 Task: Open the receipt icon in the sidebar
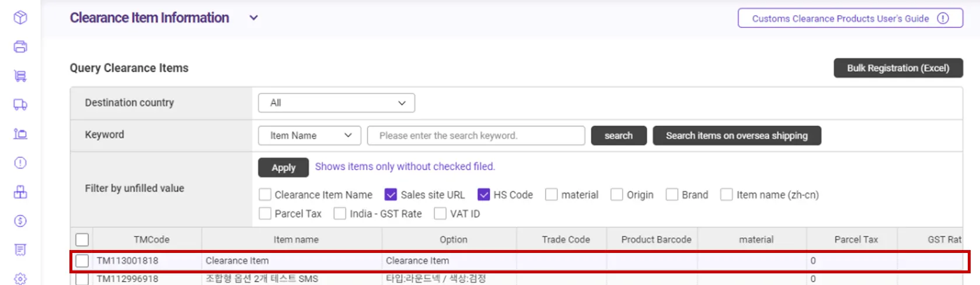coord(20,250)
